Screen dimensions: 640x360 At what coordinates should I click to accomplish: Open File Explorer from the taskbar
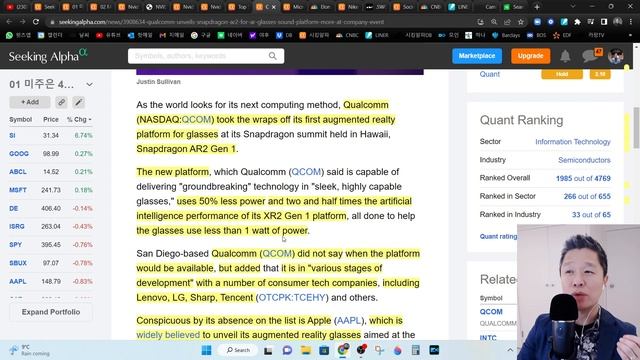click(x=306, y=350)
